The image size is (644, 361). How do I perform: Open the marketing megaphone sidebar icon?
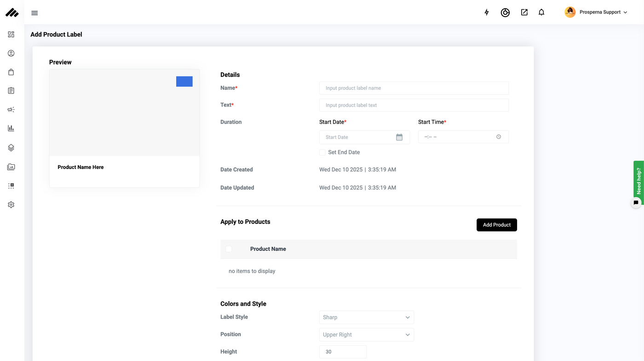11,110
